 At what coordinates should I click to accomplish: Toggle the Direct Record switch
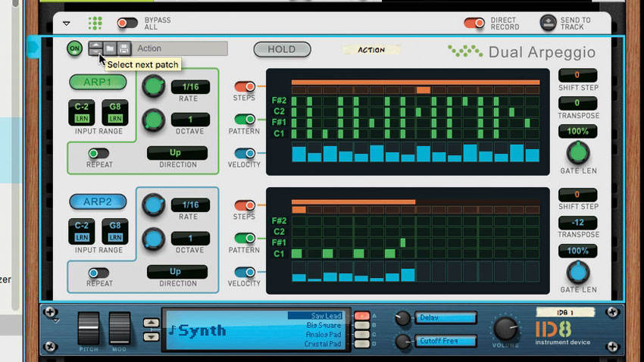pyautogui.click(x=474, y=23)
